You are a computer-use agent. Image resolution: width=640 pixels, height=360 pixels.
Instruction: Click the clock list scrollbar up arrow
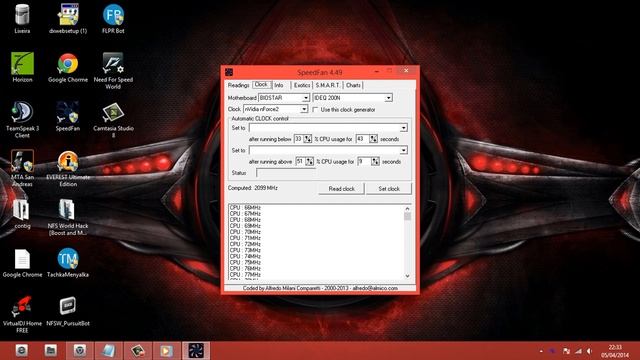[407, 209]
